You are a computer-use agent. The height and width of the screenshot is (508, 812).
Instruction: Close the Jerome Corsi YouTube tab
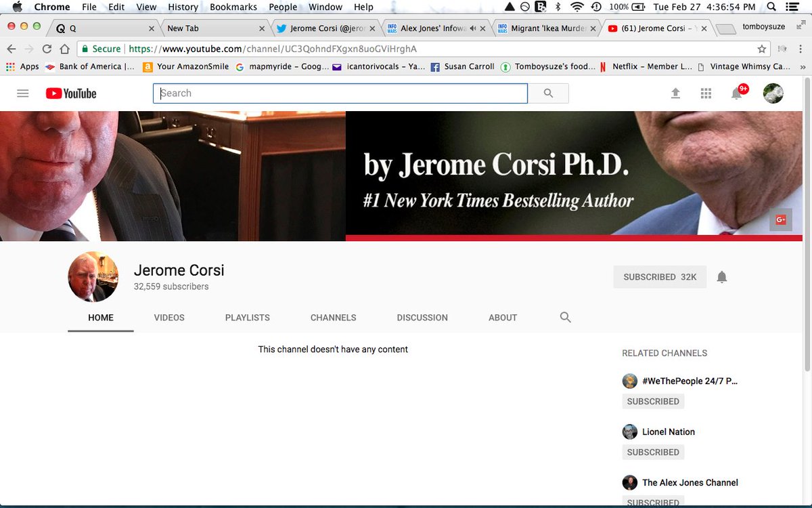pos(704,28)
